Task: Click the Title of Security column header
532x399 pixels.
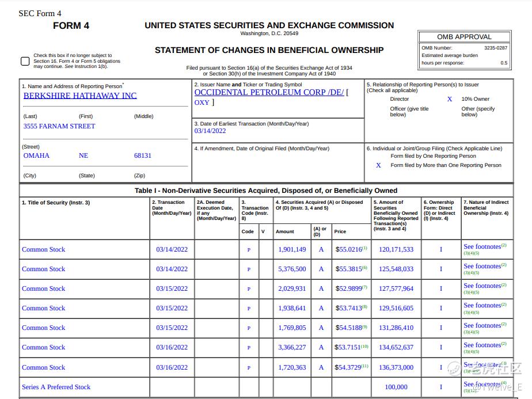Action: point(56,203)
